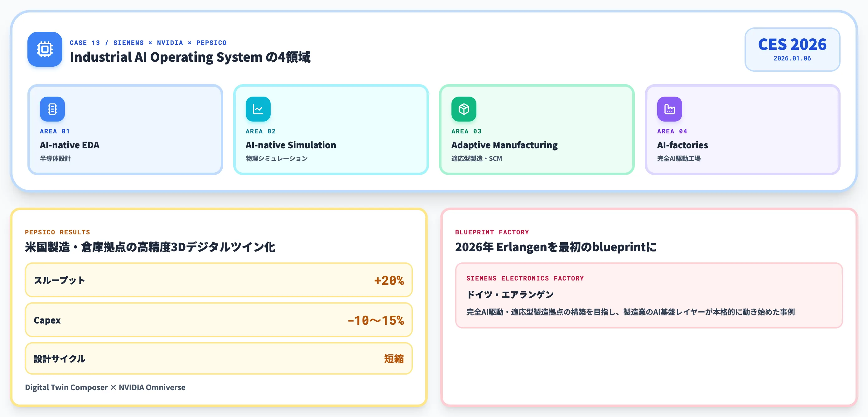Click the '適応型製造・SCM' subtitle
Image resolution: width=868 pixels, height=417 pixels.
point(476,158)
